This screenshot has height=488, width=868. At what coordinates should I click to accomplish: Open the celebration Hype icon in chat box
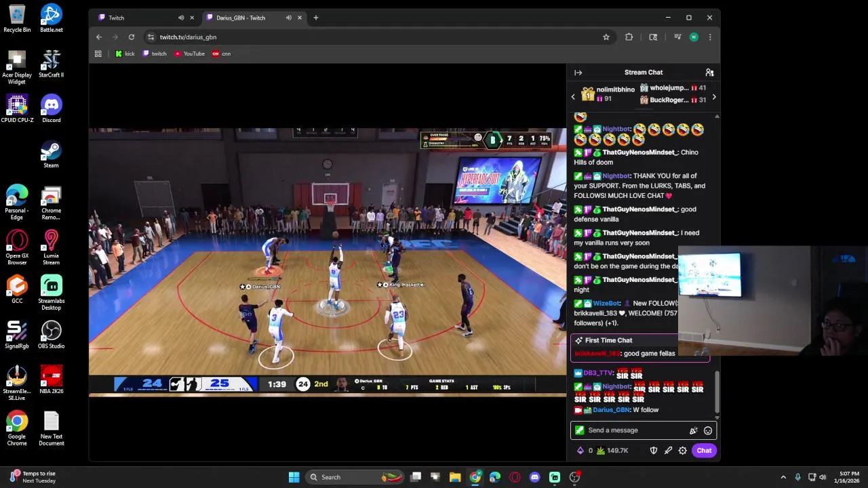(693, 430)
